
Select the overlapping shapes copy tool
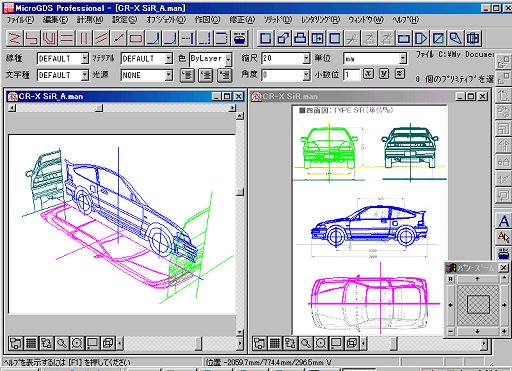[283, 38]
